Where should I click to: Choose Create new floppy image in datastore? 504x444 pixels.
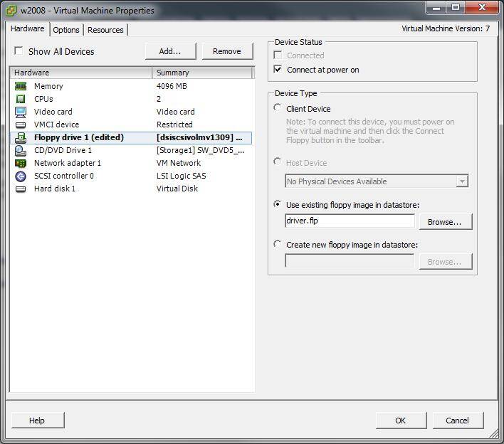(277, 244)
